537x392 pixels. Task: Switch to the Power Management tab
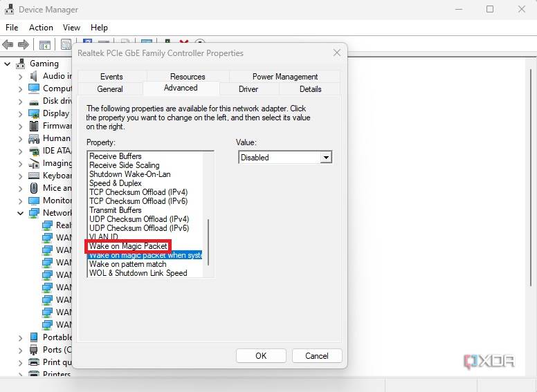coord(285,77)
